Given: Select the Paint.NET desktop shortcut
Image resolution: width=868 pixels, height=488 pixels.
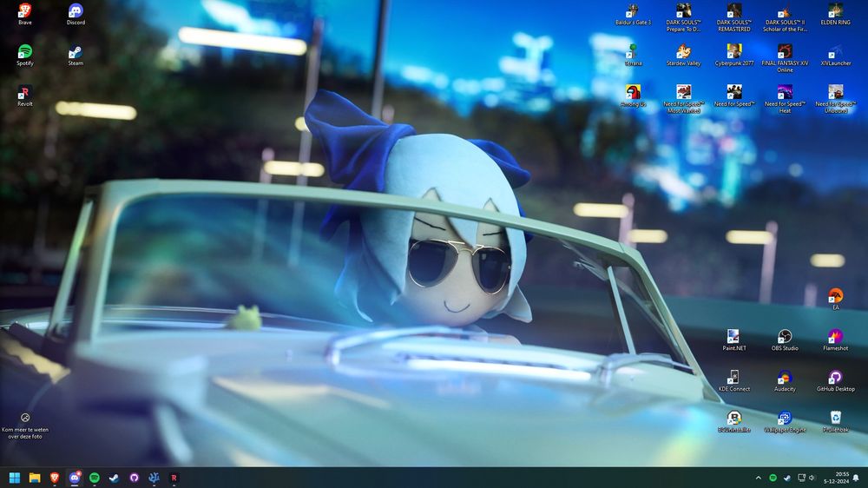Looking at the screenshot, I should [734, 340].
